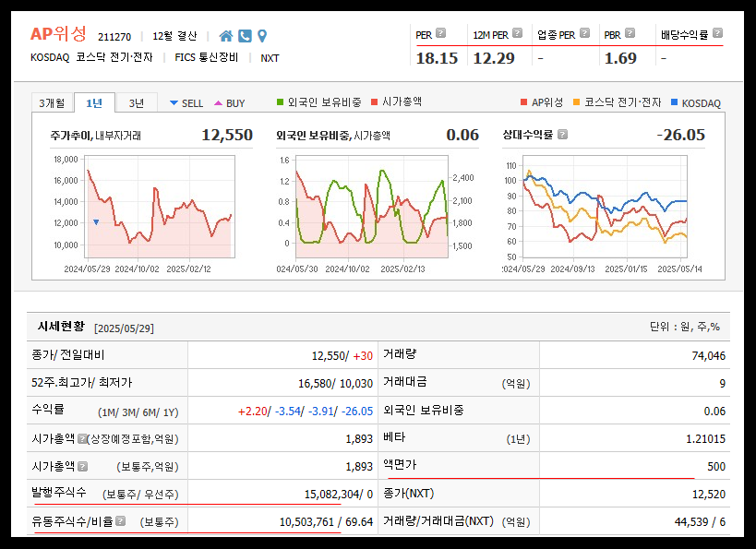Click the 유동주식수 value 10,503,761 / 69.64
Image resolution: width=756 pixels, height=549 pixels.
click(327, 522)
